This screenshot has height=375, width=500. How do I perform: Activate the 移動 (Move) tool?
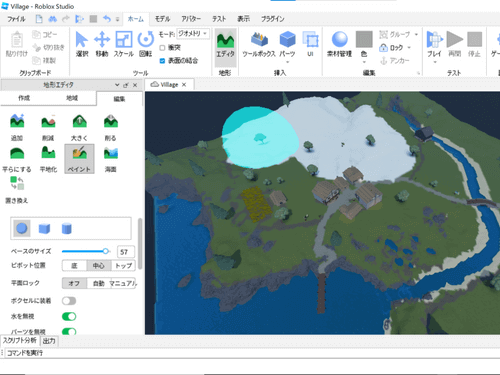click(x=102, y=44)
